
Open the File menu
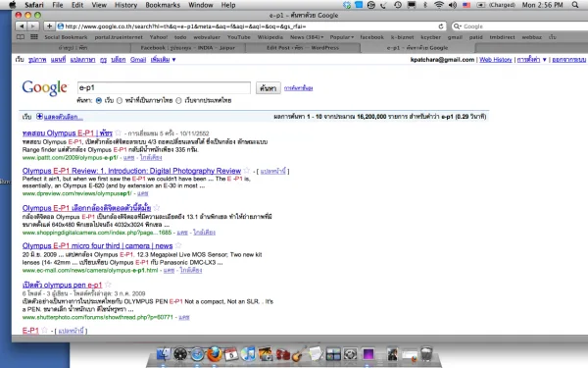(x=58, y=5)
